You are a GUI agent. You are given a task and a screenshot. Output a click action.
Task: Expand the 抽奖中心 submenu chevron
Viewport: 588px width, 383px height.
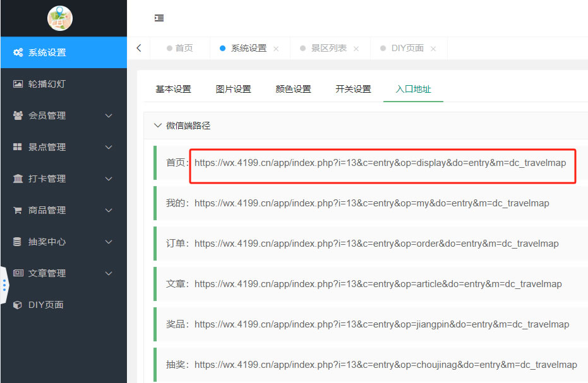coord(109,242)
